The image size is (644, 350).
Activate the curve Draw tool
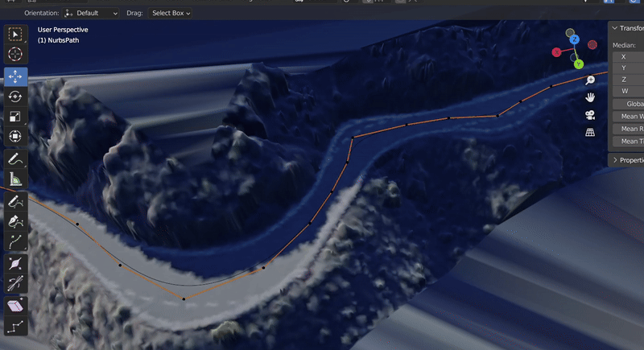point(15,202)
